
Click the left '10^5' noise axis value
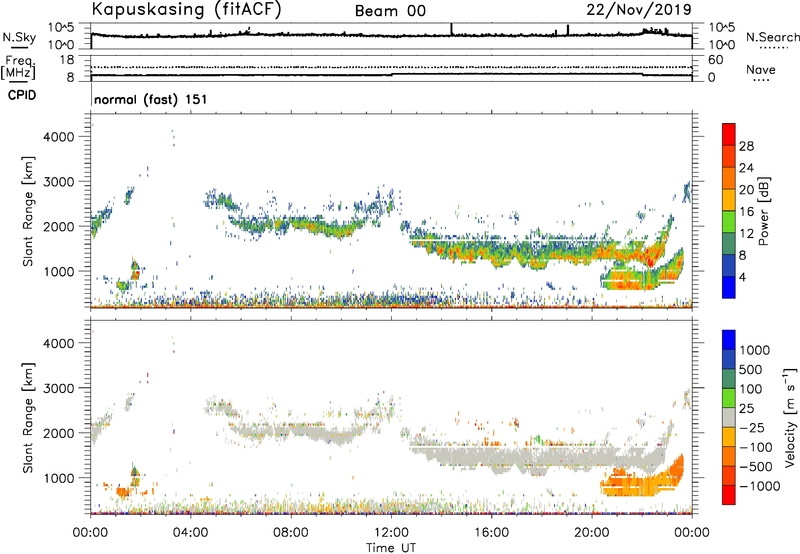tap(62, 27)
